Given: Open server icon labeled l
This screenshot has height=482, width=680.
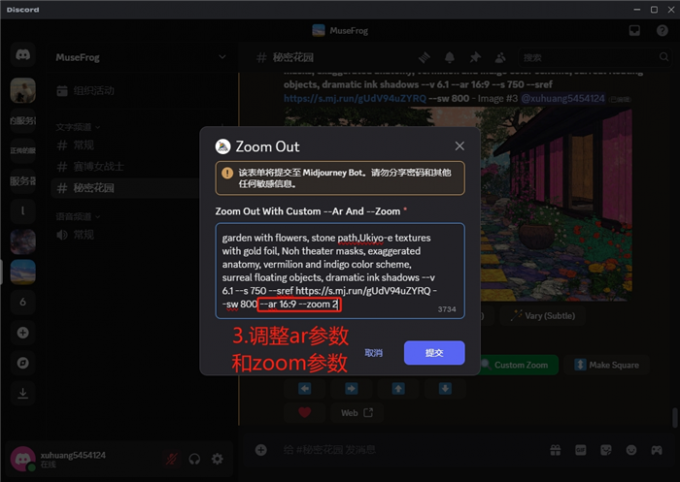Looking at the screenshot, I should [x=23, y=211].
